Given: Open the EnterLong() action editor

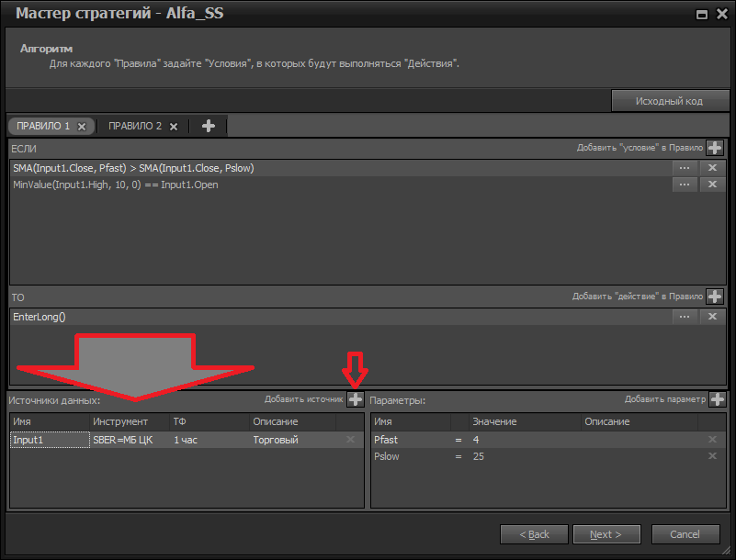Looking at the screenshot, I should click(x=684, y=317).
